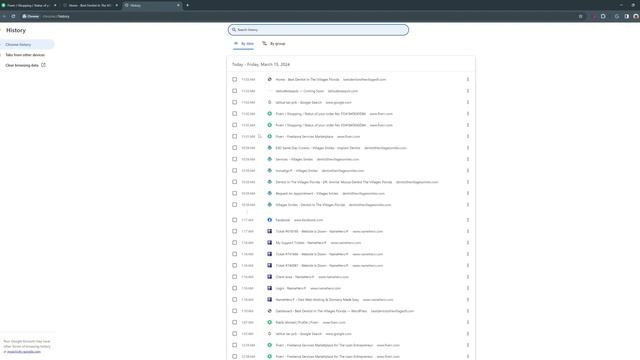This screenshot has height=360, width=640.
Task: Close the Home - Best Dentist tab
Action: coord(117,5)
